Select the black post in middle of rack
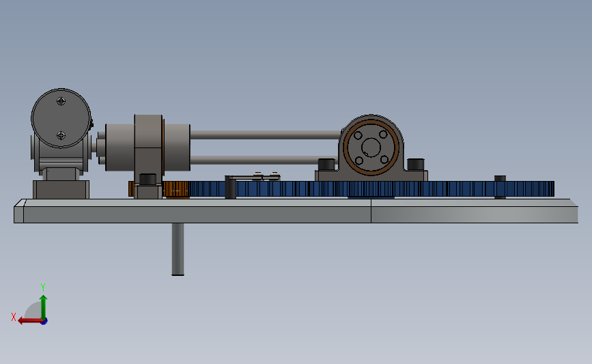Image resolution: width=592 pixels, height=364 pixels. (230, 187)
